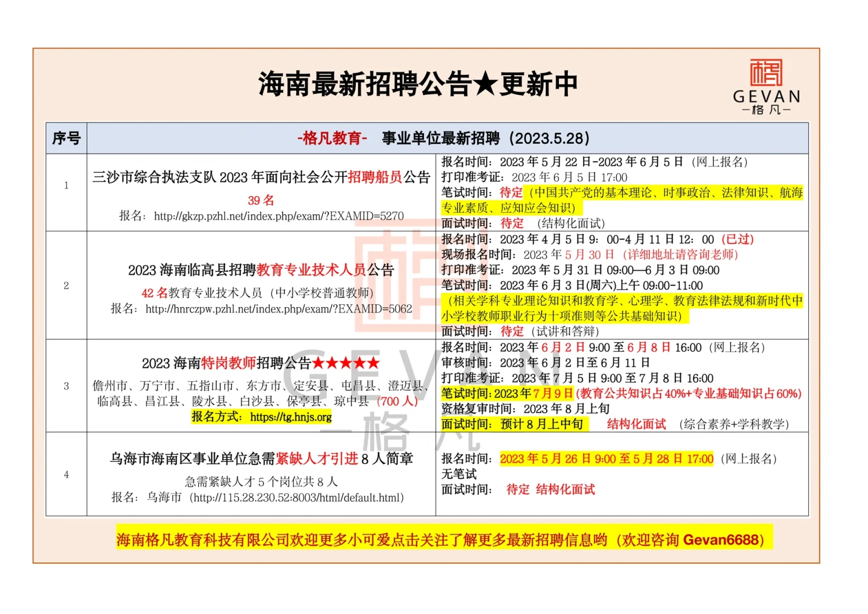The height and width of the screenshot is (614, 868).
Task: Click 报名时间 2023年5月22日-6月5日 line
Action: pos(595,162)
